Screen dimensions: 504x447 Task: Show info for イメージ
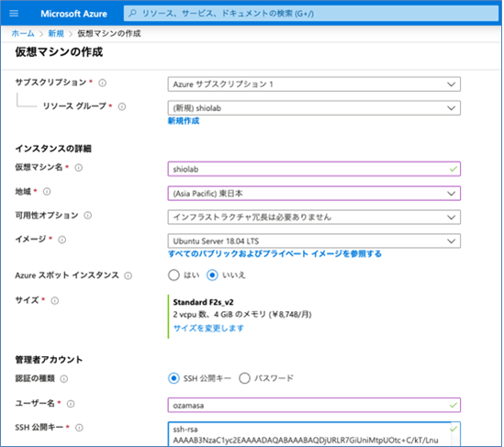coord(62,240)
